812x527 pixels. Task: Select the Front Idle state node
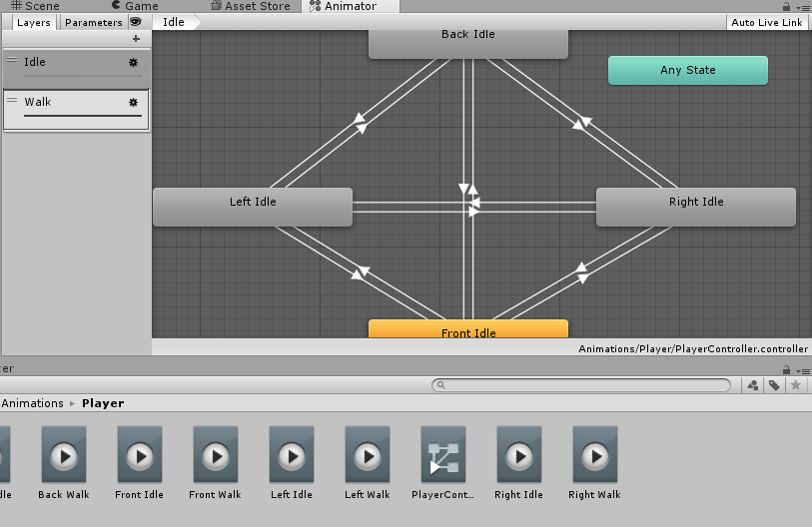[x=468, y=330]
